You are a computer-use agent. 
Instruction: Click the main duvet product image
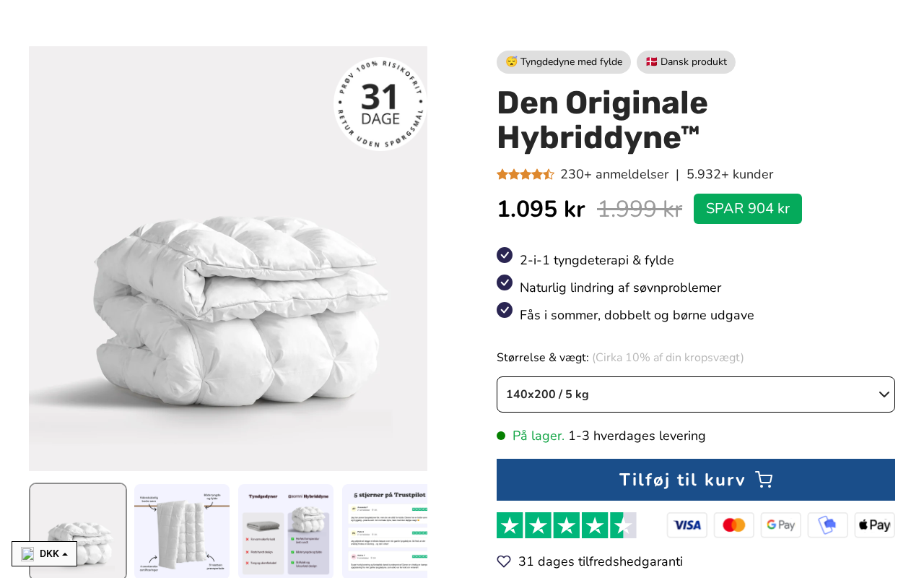228,289
